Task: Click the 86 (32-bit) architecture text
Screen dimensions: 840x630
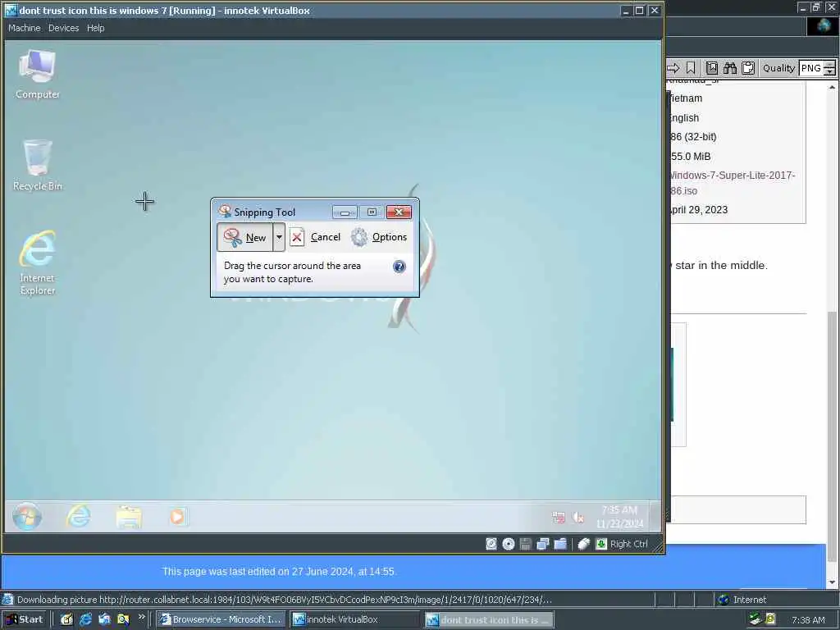Action: tap(693, 137)
